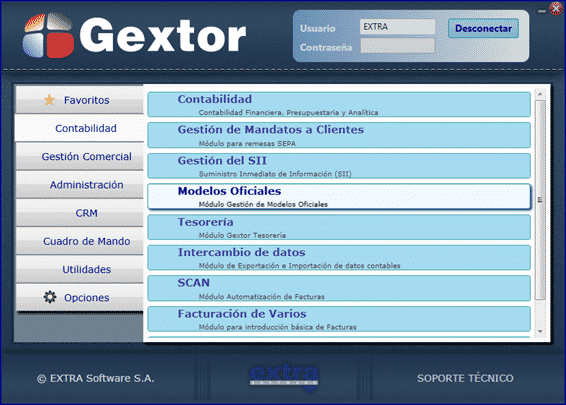The width and height of the screenshot is (566, 405).
Task: Click the © EXTRA Software S.A. text
Action: (95, 378)
